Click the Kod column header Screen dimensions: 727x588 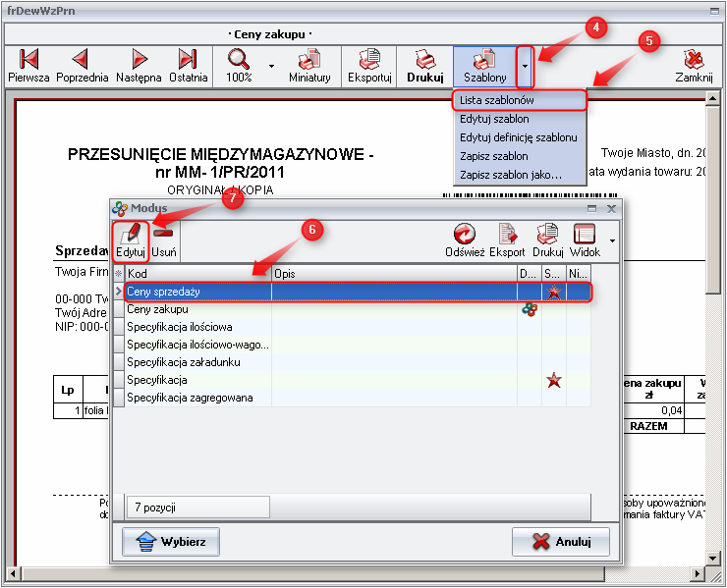coord(197,273)
